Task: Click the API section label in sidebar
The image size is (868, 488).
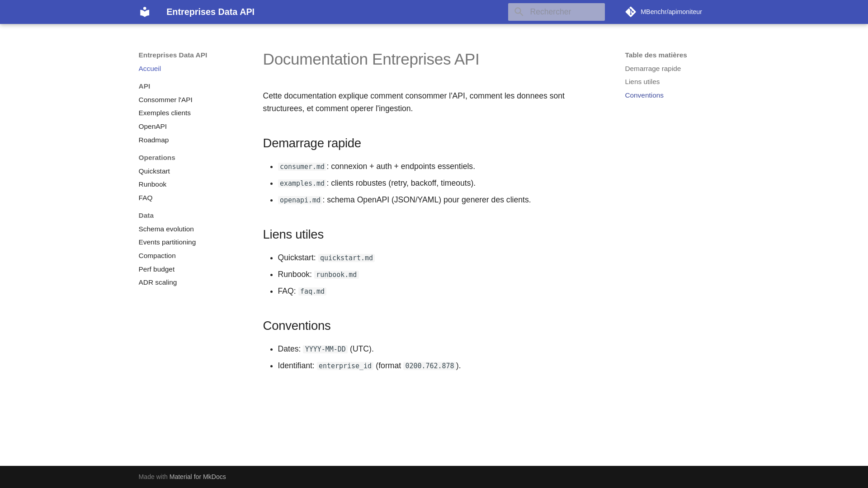Action: pos(144,86)
